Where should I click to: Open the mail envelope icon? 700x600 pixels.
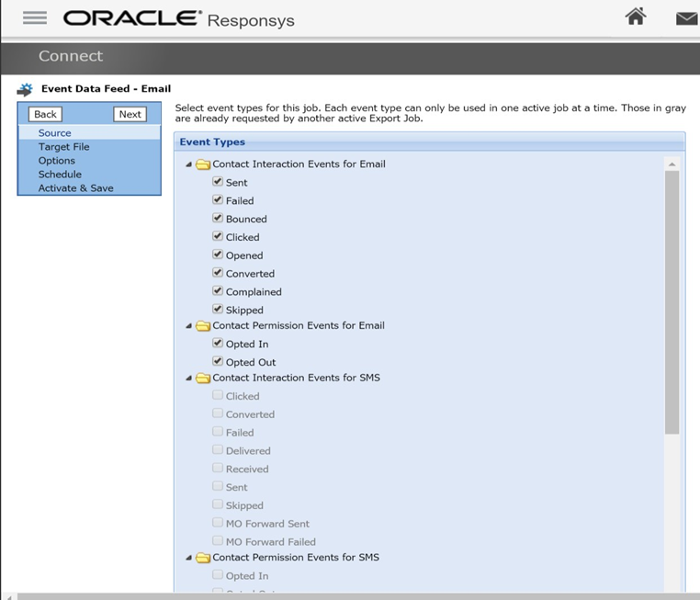coord(687,17)
